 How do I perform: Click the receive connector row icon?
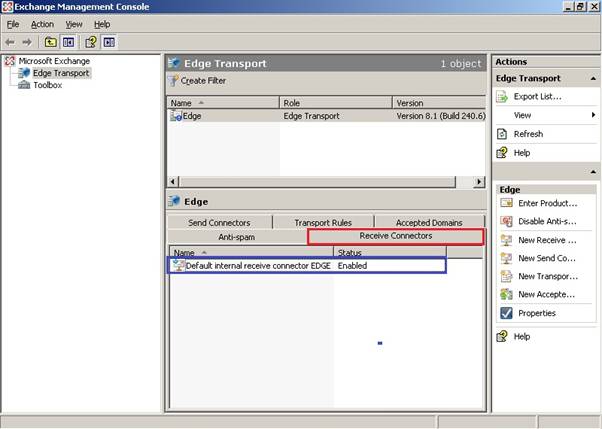click(x=178, y=265)
